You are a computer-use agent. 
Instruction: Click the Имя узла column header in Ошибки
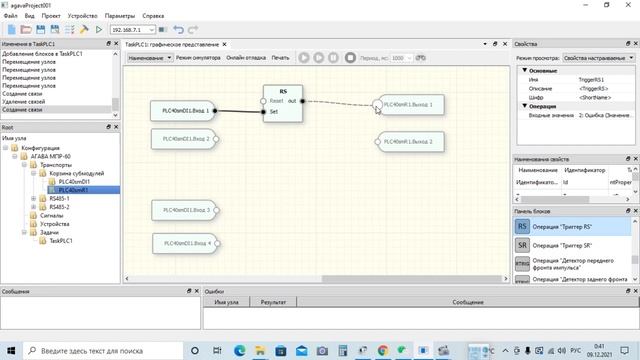(x=227, y=302)
